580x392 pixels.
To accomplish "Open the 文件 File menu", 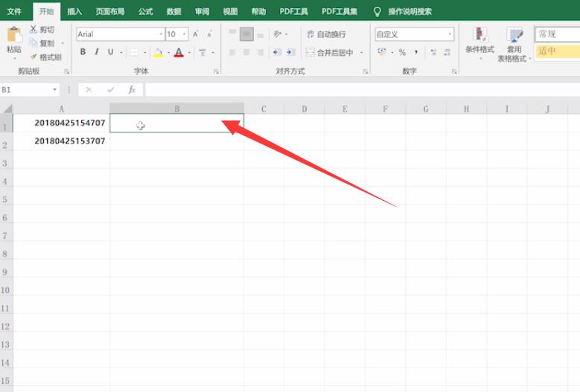I will pos(14,11).
